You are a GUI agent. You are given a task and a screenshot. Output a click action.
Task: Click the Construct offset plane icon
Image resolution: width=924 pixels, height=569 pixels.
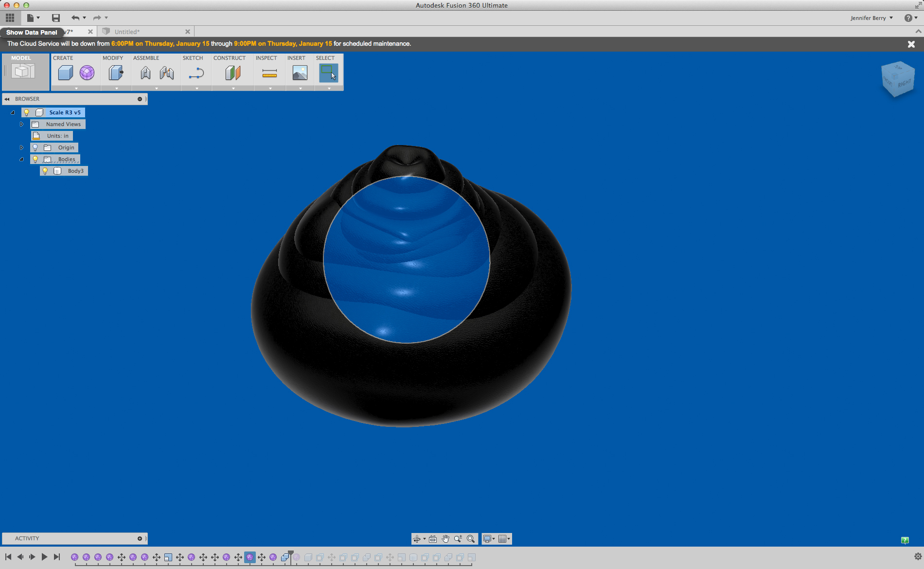tap(233, 73)
